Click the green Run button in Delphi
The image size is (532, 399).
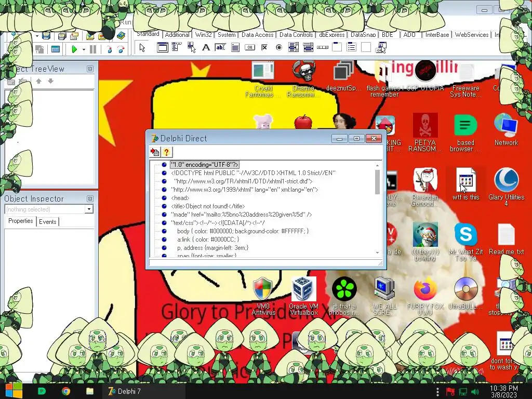(x=74, y=49)
